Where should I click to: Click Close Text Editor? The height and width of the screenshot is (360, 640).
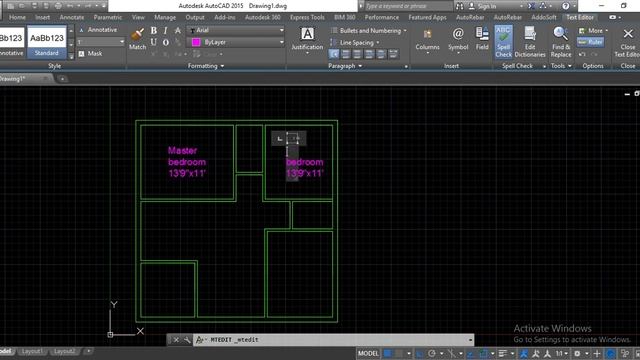(627, 42)
